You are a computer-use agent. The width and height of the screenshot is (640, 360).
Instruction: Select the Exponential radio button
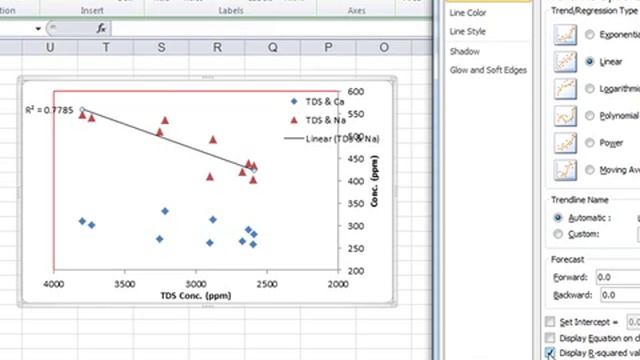click(x=589, y=35)
